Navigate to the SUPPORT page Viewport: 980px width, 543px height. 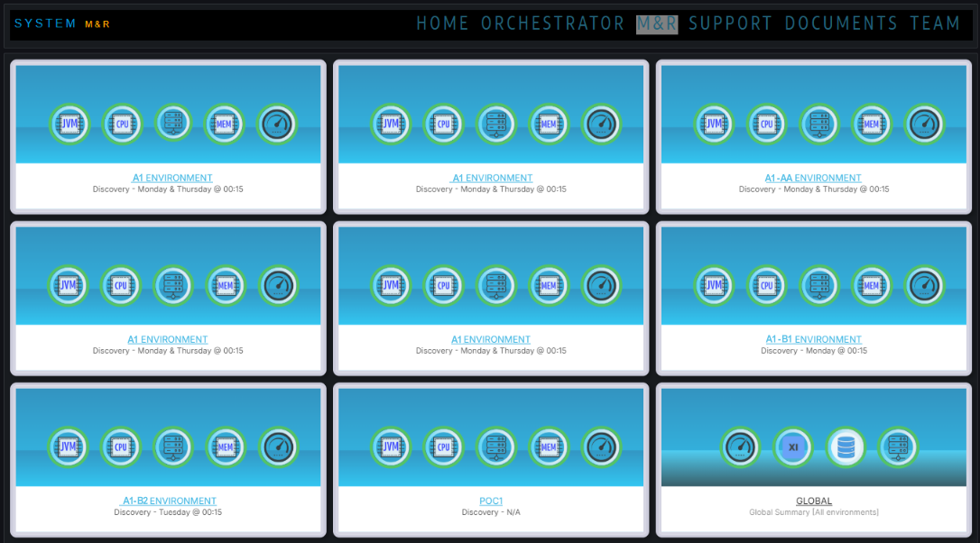coord(730,23)
